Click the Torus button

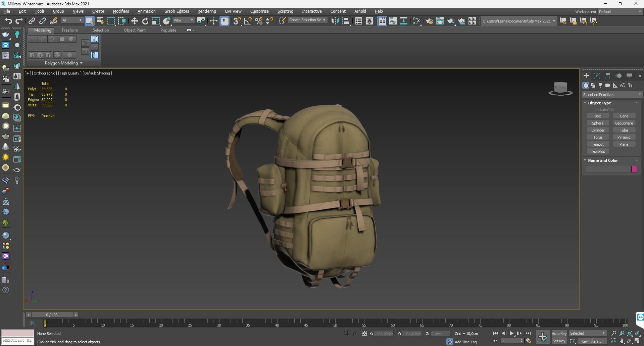tap(598, 137)
